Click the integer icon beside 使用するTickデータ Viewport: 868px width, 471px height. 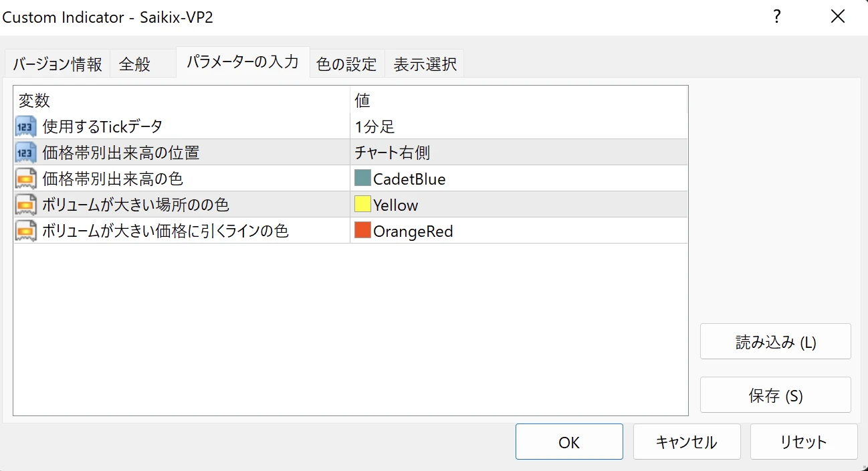point(25,126)
